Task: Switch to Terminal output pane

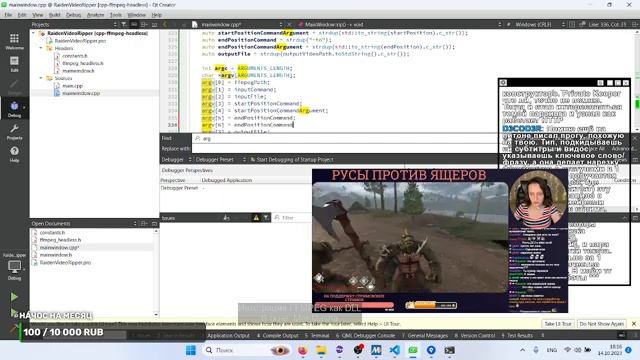Action: [317, 336]
